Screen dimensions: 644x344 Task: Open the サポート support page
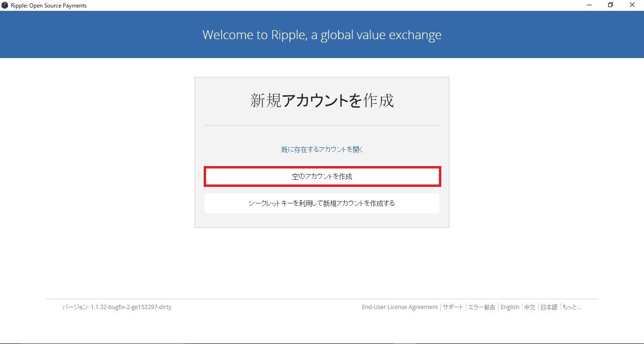tap(453, 307)
